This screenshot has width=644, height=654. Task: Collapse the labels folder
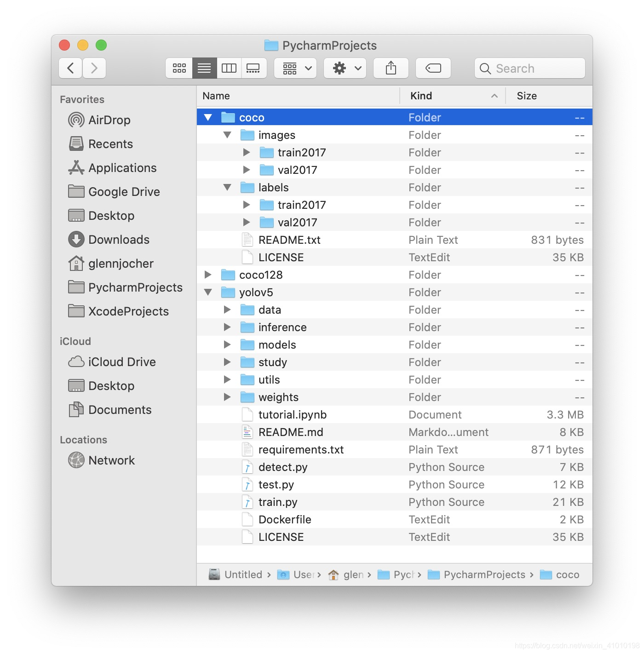pyautogui.click(x=227, y=188)
